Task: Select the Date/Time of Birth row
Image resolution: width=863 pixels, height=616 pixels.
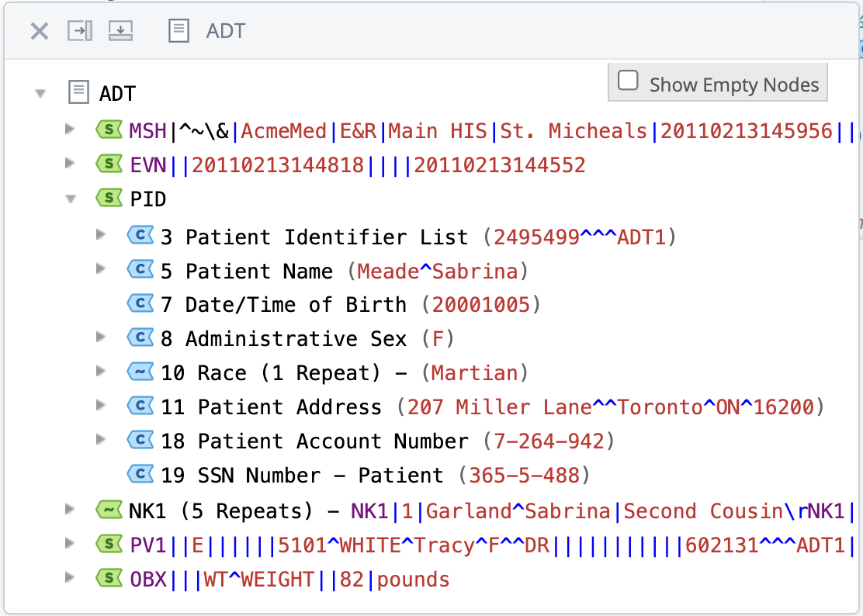Action: 295,305
